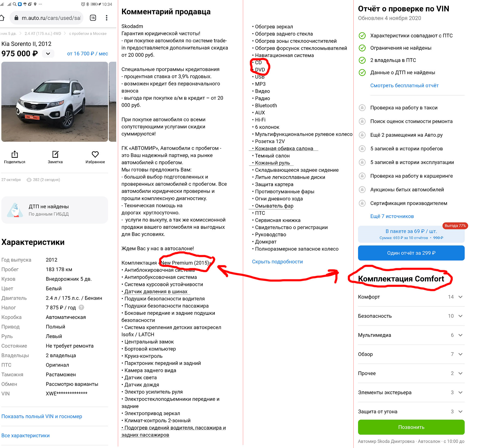Click the lock icon next to taxi check
The image size is (492, 448).
pos(362,108)
